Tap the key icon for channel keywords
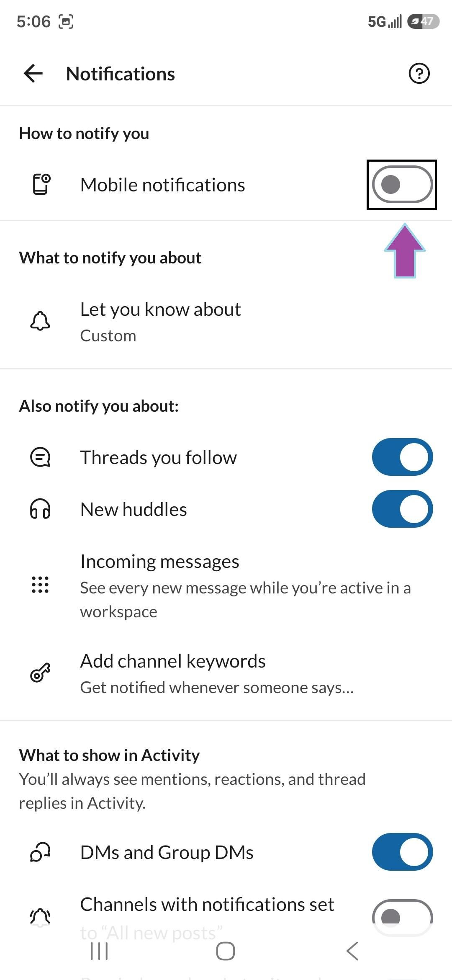Viewport: 452px width, 980px height. 40,673
